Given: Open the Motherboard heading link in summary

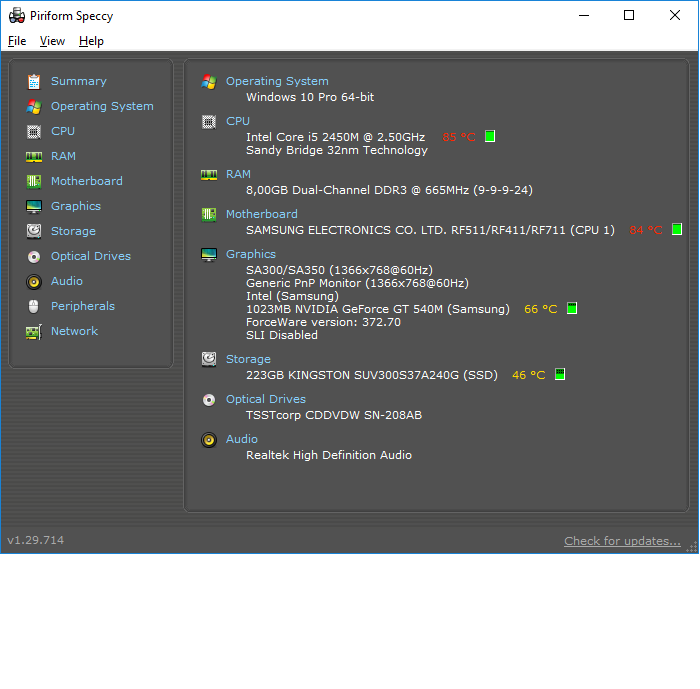Looking at the screenshot, I should [x=262, y=214].
